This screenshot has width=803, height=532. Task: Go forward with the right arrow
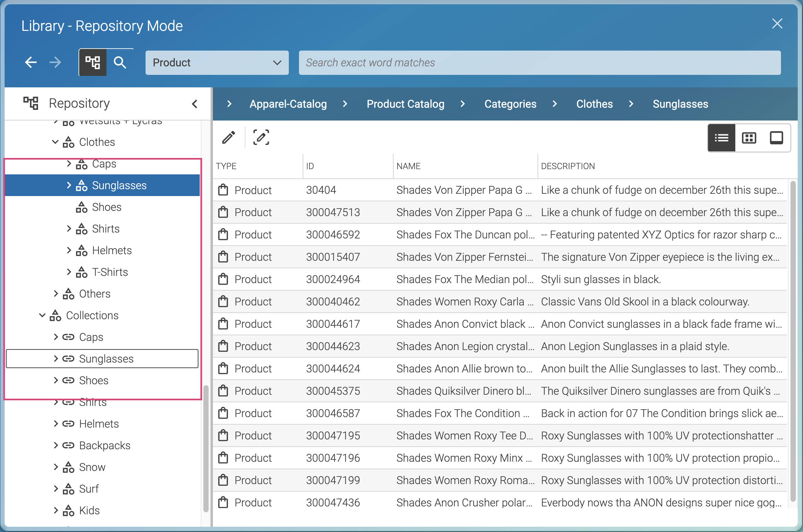(x=55, y=62)
